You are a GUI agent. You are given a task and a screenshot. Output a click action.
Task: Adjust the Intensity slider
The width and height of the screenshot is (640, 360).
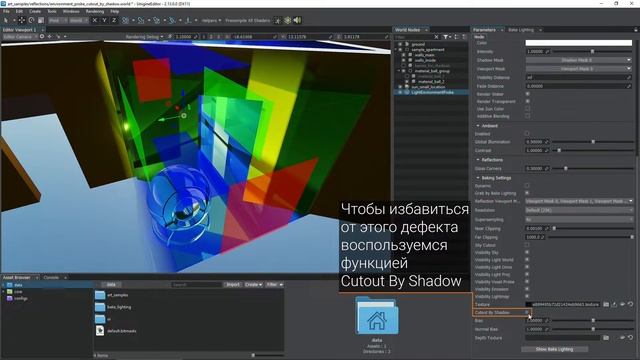[x=593, y=51]
